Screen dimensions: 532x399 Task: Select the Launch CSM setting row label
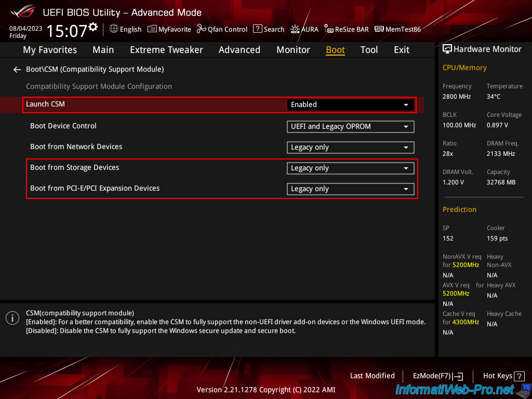tap(46, 104)
